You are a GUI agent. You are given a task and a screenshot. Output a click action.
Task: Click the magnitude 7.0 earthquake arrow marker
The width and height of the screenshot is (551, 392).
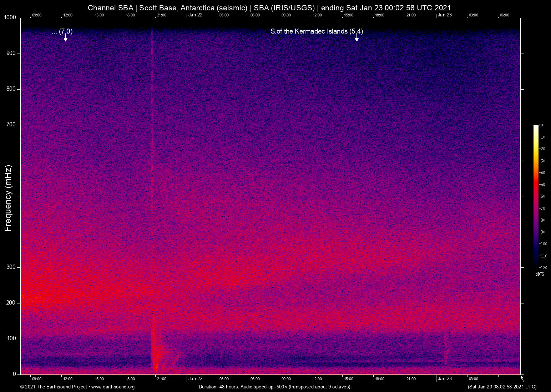pyautogui.click(x=65, y=38)
